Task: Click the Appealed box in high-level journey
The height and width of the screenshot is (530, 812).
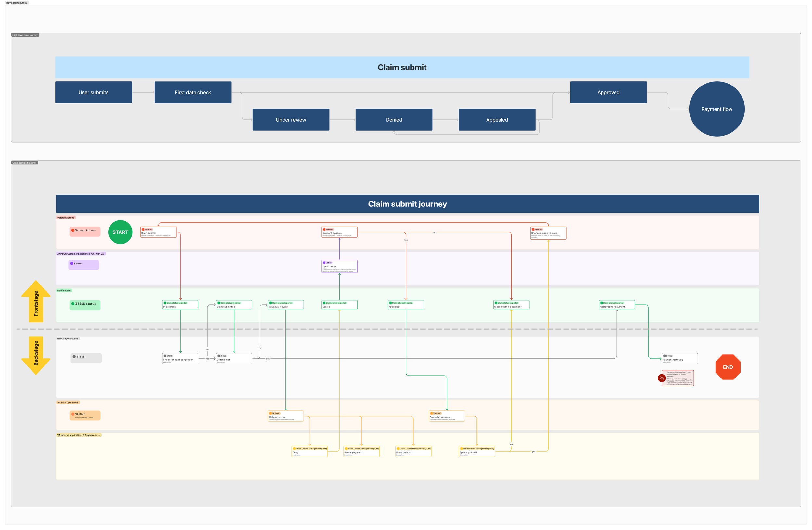Action: pyautogui.click(x=497, y=120)
